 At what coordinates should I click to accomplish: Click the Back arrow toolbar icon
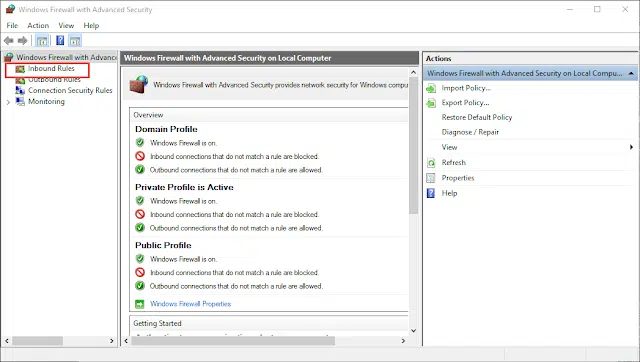tap(9, 40)
